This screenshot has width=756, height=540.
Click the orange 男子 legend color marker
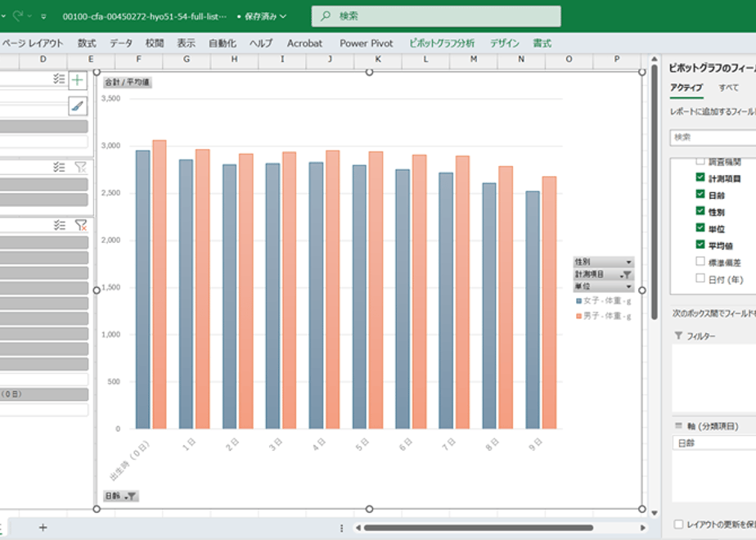click(x=578, y=317)
